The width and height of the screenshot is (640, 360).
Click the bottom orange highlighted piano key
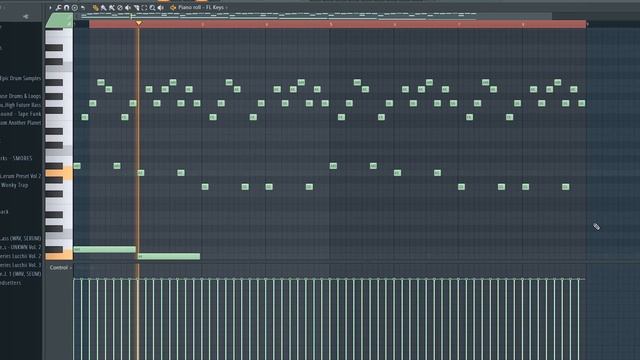coord(59,256)
